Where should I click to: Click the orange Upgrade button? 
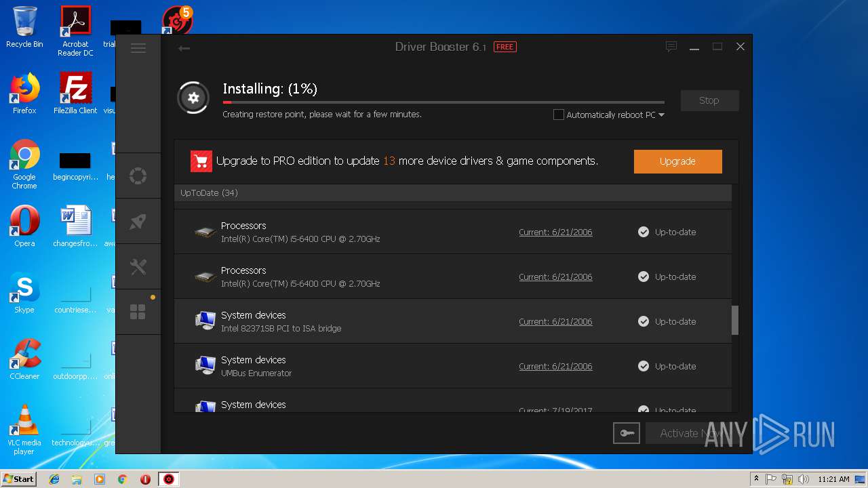[677, 161]
